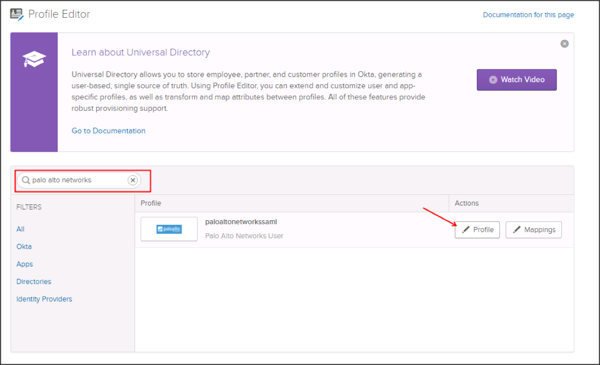The width and height of the screenshot is (600, 365).
Task: Select the Identity Providers filter
Action: click(44, 299)
